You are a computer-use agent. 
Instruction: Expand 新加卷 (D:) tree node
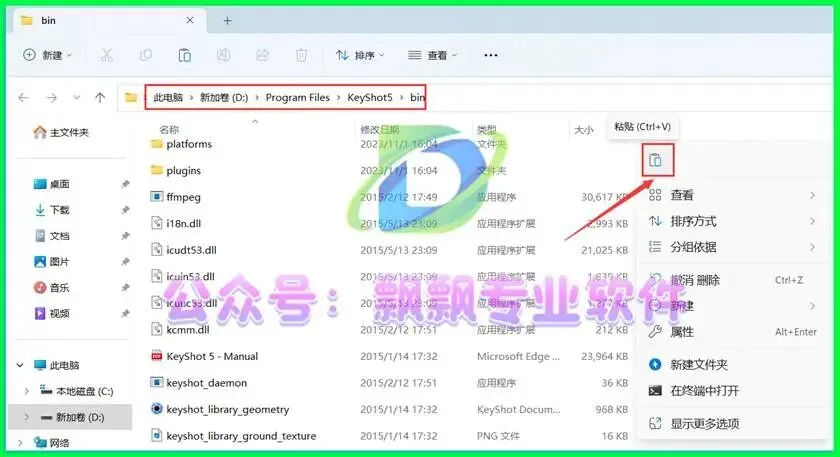click(27, 417)
